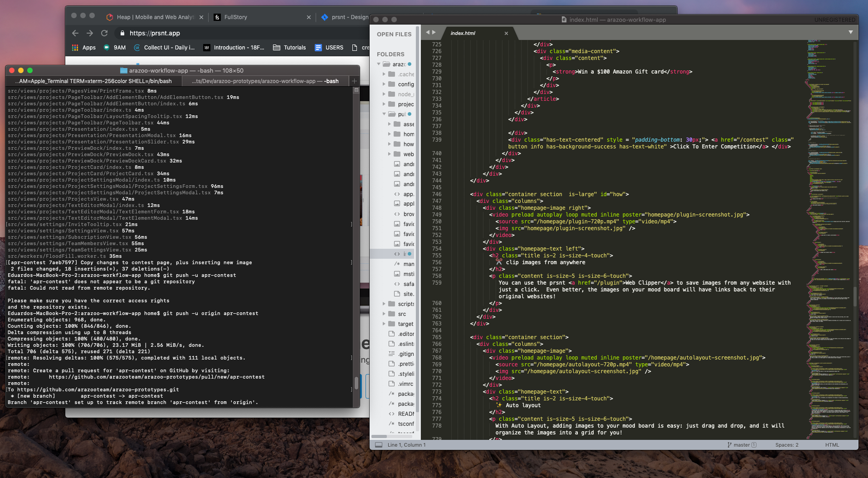
Task: Click line number 746 in Sublime gutter
Action: pos(437,194)
